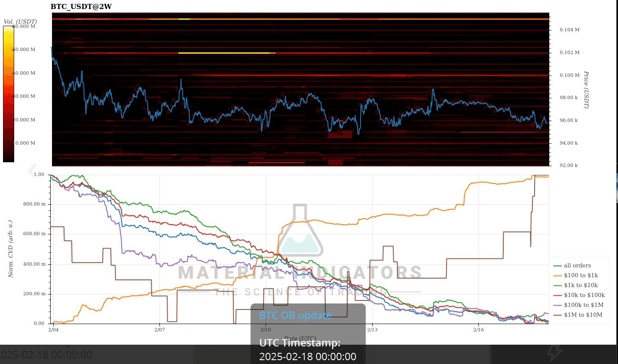The width and height of the screenshot is (618, 364).
Task: Click the 50.000 M volume tick label
Action: coord(24,49)
